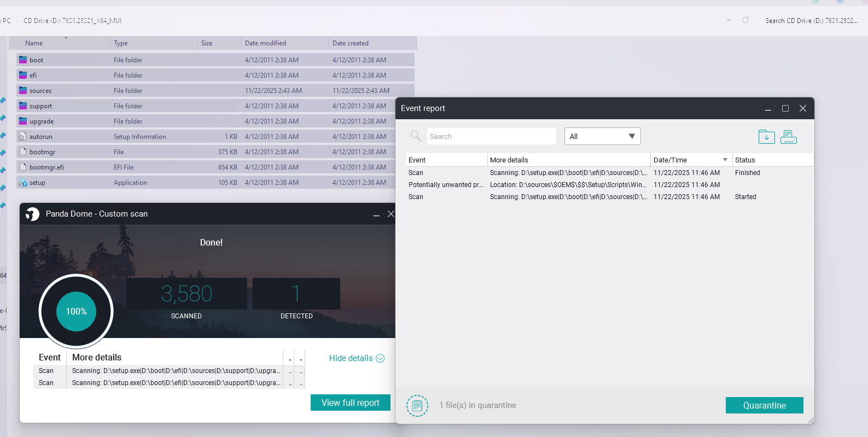868x437 pixels.
Task: Click the Setup Information type cell
Action: pos(140,136)
